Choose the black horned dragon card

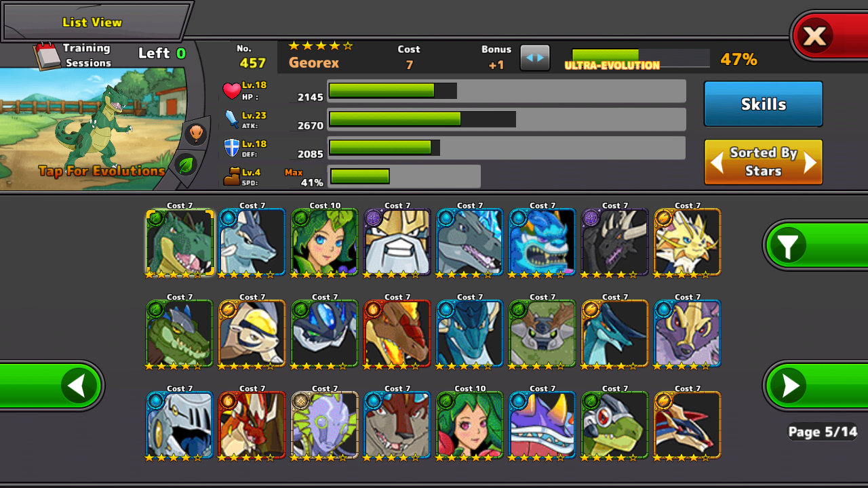(x=615, y=242)
